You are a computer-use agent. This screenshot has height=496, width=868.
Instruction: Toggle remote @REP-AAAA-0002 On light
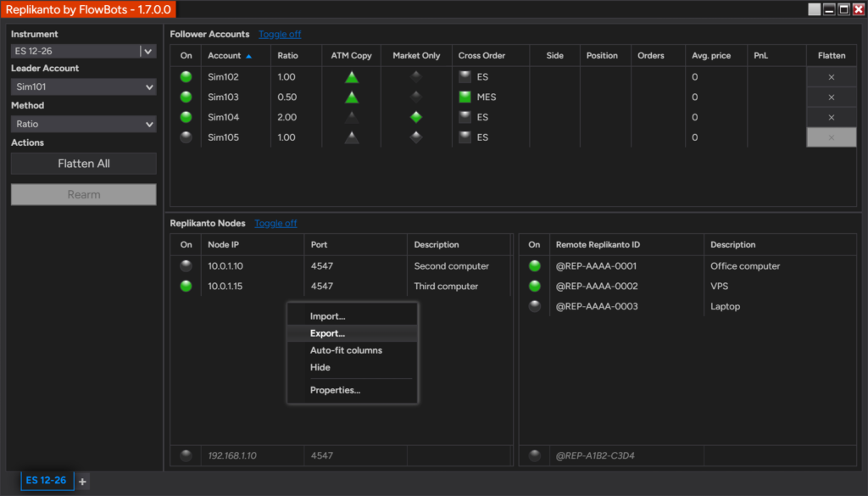tap(535, 287)
